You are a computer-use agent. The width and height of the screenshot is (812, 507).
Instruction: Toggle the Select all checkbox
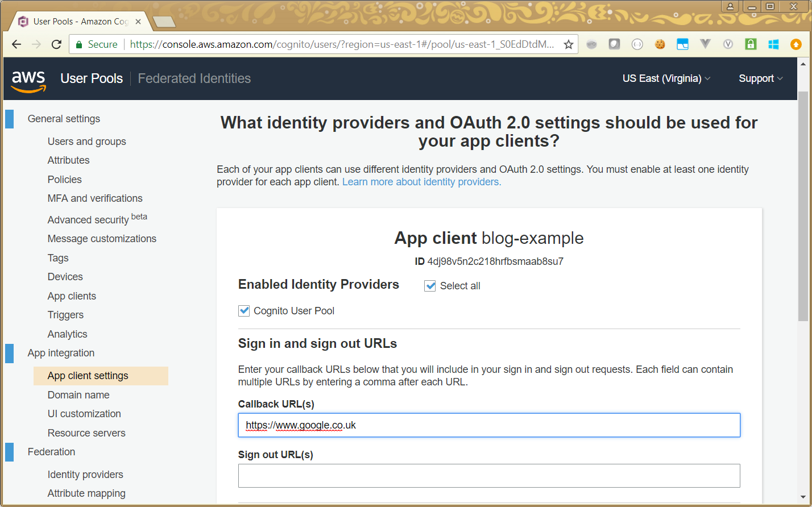click(430, 286)
